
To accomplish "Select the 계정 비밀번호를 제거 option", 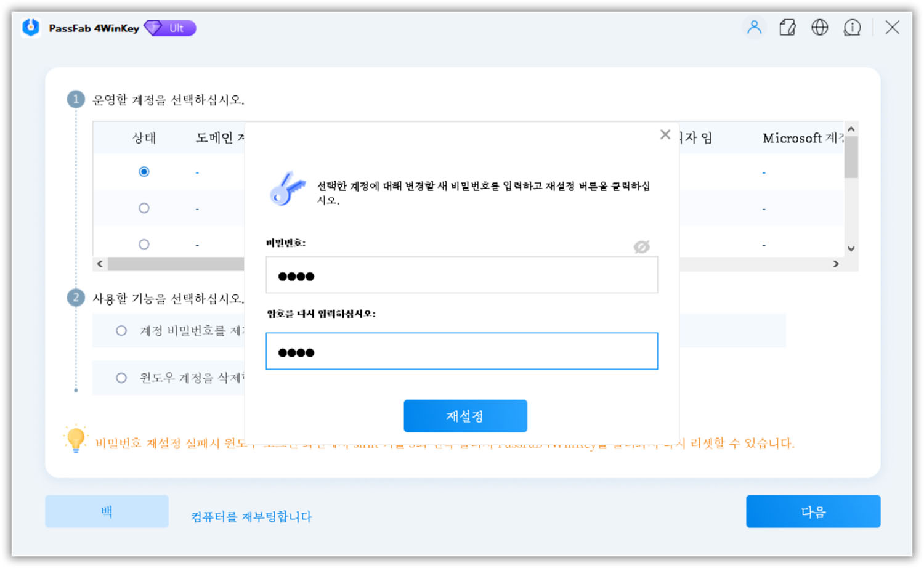I will pyautogui.click(x=121, y=331).
